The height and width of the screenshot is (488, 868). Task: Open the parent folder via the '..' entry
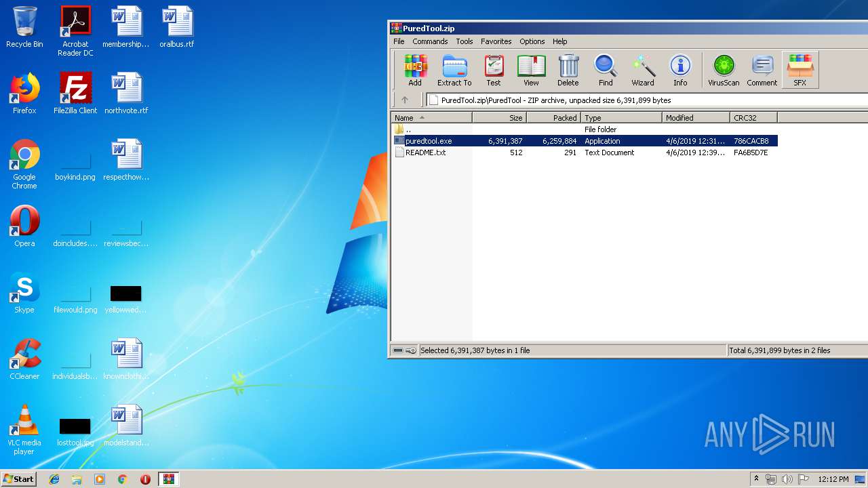click(x=407, y=129)
